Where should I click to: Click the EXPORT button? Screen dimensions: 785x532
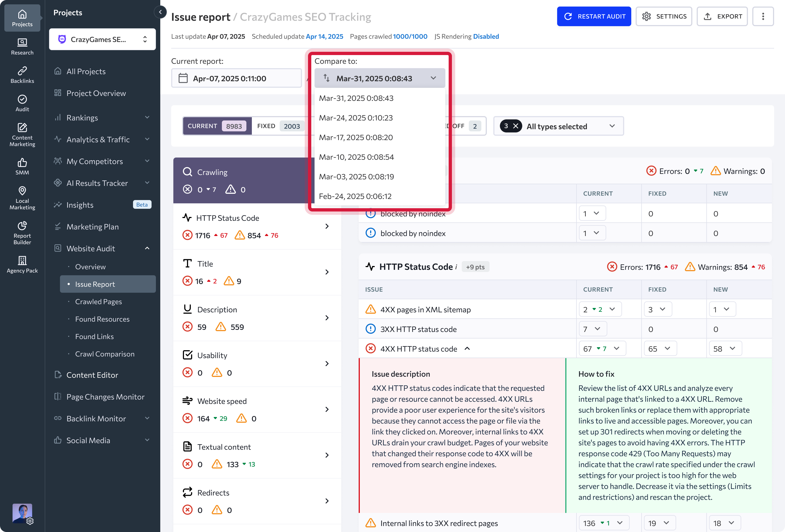[722, 16]
